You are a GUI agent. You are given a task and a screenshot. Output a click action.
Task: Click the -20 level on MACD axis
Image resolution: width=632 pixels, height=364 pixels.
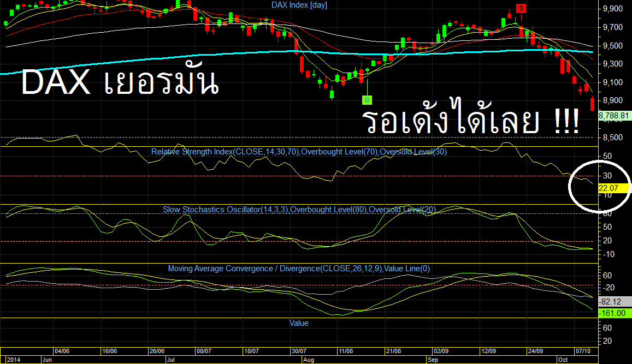pos(608,287)
